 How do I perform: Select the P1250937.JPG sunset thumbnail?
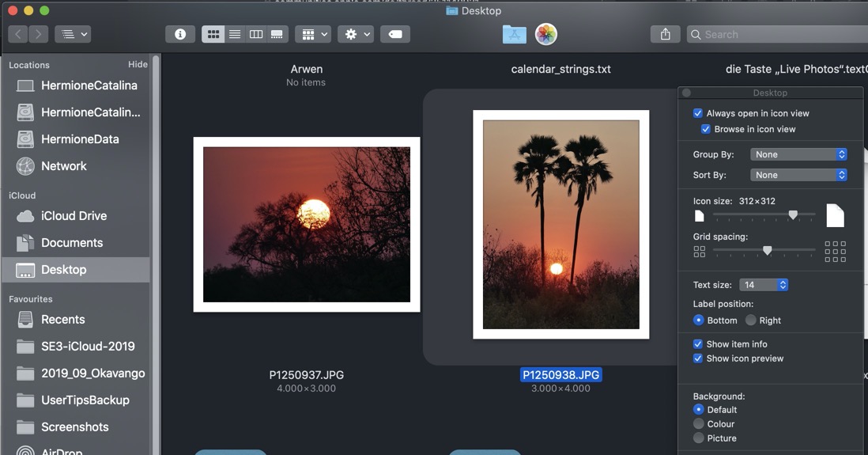pos(307,225)
